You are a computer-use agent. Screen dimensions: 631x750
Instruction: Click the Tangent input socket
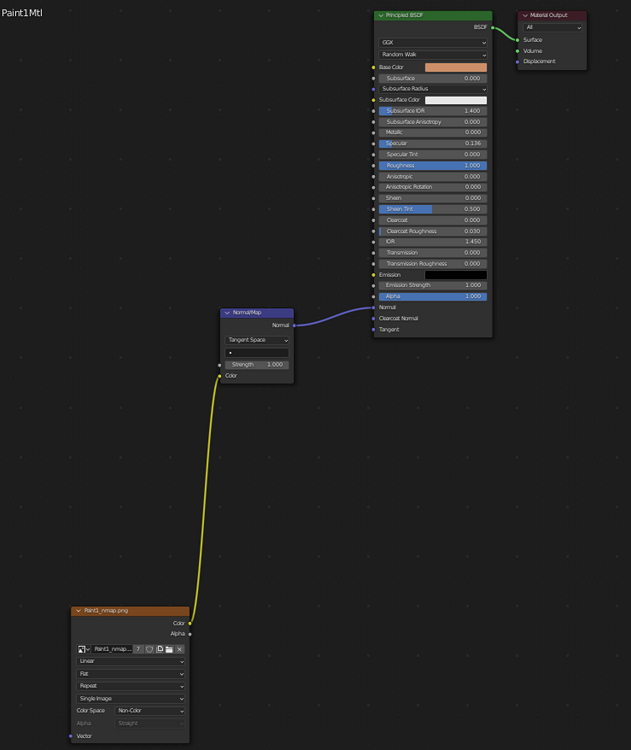coord(374,330)
